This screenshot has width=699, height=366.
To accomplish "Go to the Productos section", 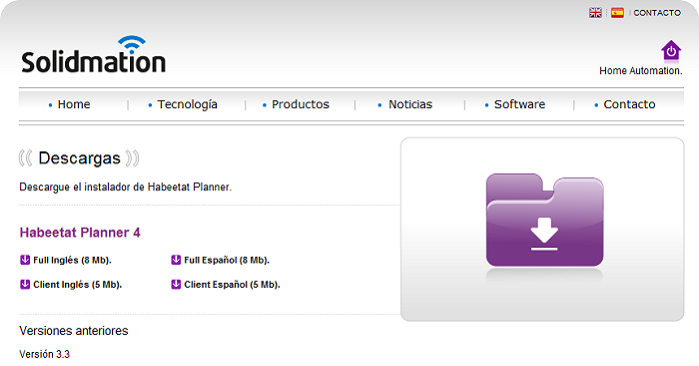I will [300, 104].
